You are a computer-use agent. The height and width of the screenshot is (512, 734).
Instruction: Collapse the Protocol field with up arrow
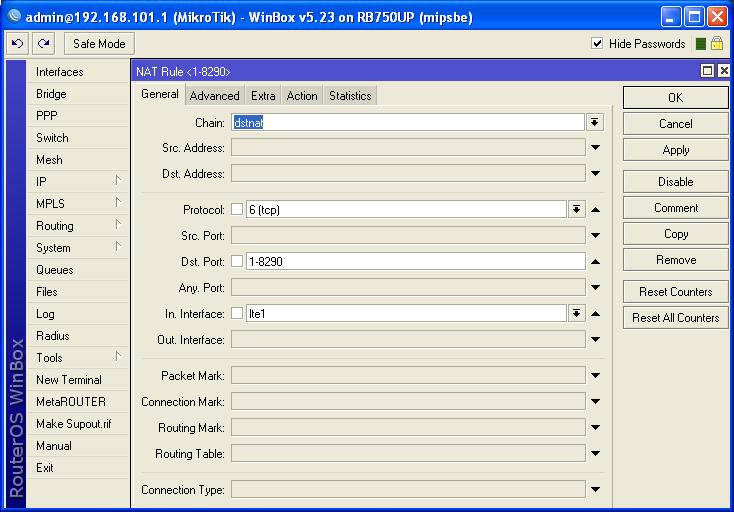(x=595, y=210)
